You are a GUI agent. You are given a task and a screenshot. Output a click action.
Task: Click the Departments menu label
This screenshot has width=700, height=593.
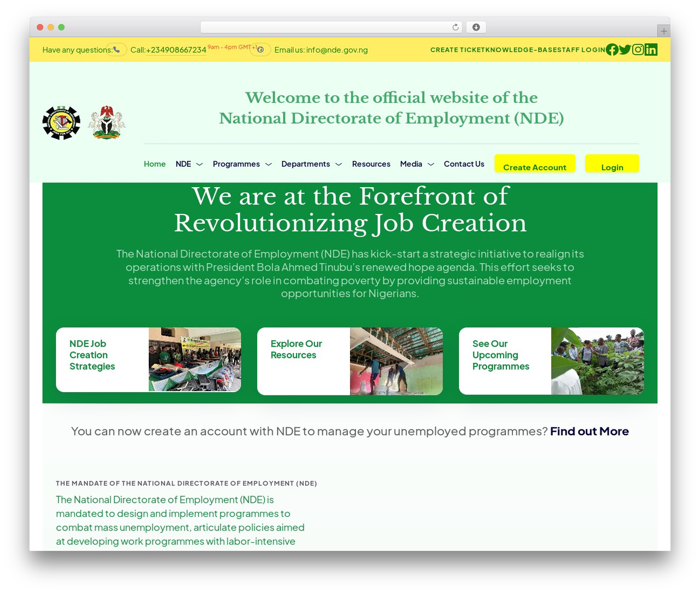[306, 164]
